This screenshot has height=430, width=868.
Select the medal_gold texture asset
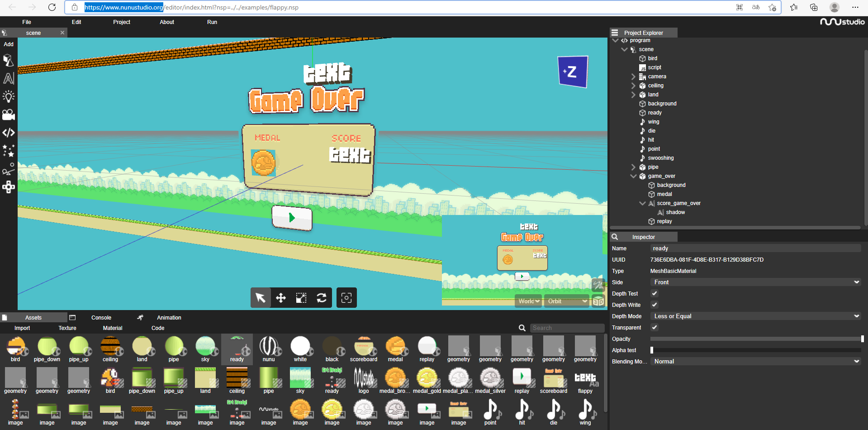427,381
